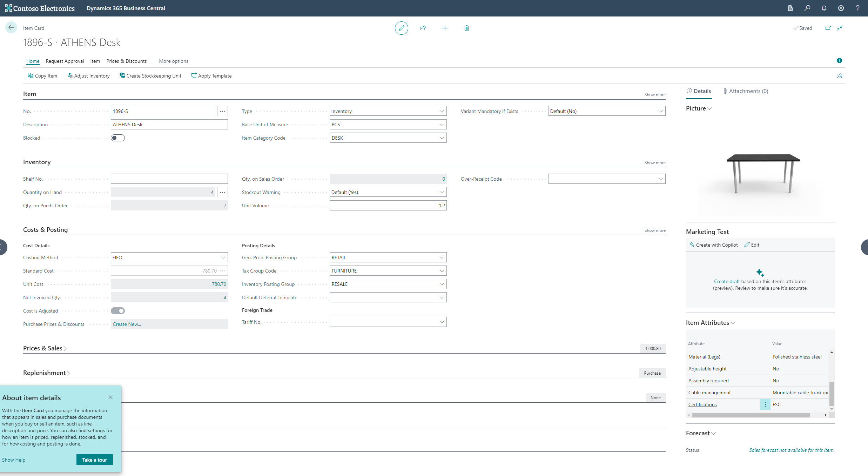Click Show Help link

pos(14,460)
